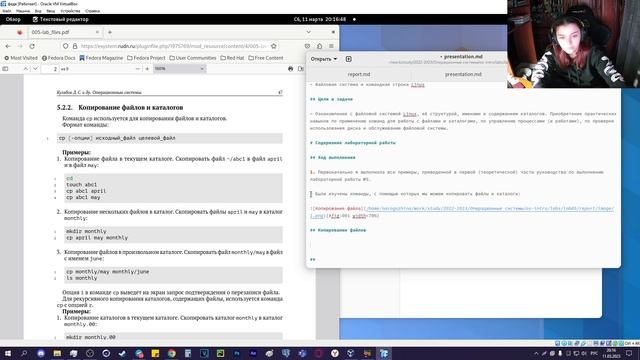Open Photoshop from the taskbar
640x360 pixels.
point(237,353)
